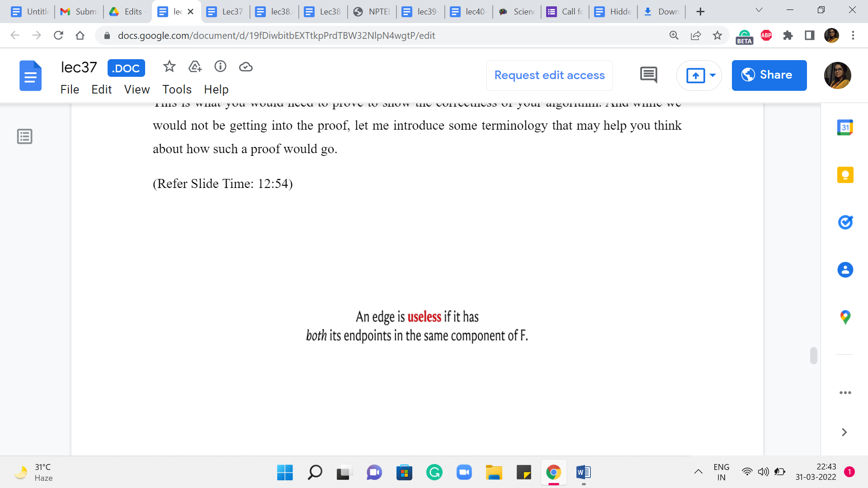Toggle Chrome side panel button
Screen dimensions: 868x488
pyautogui.click(x=810, y=35)
